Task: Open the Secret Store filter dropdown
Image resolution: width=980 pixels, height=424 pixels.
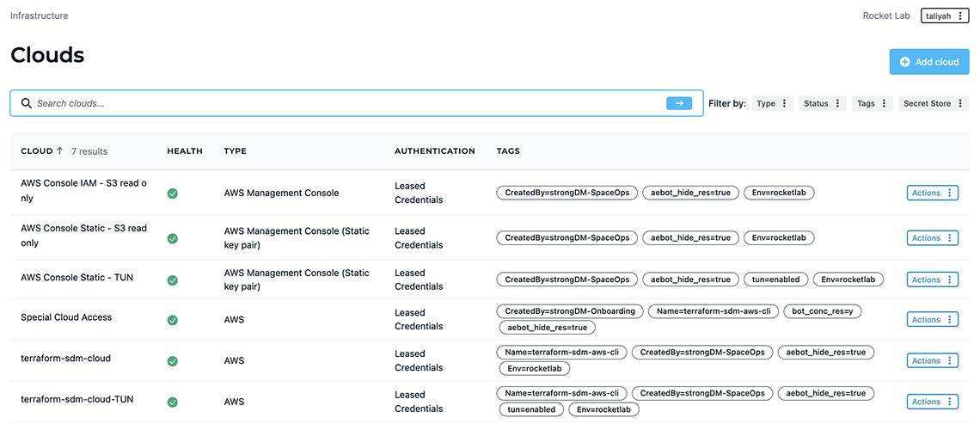Action: click(934, 104)
